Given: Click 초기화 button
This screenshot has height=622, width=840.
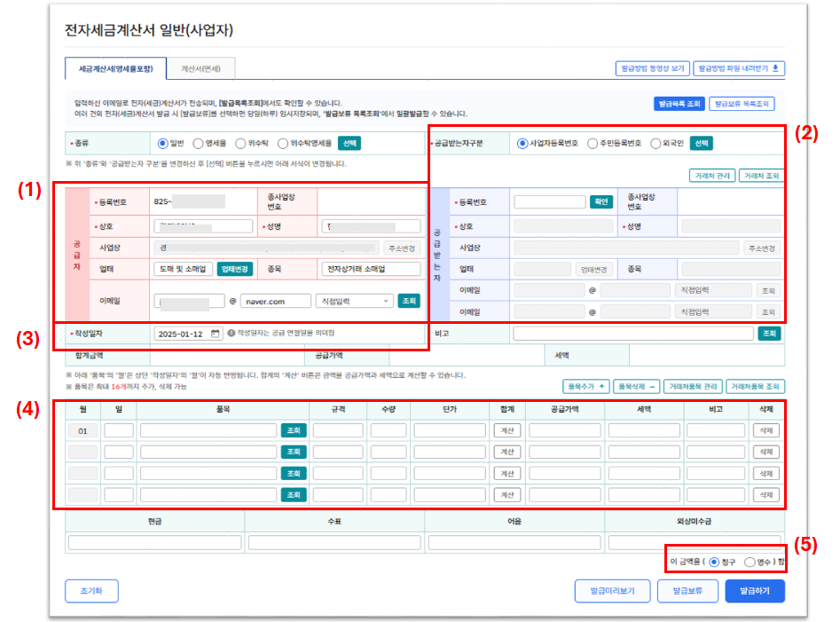Looking at the screenshot, I should [x=91, y=591].
